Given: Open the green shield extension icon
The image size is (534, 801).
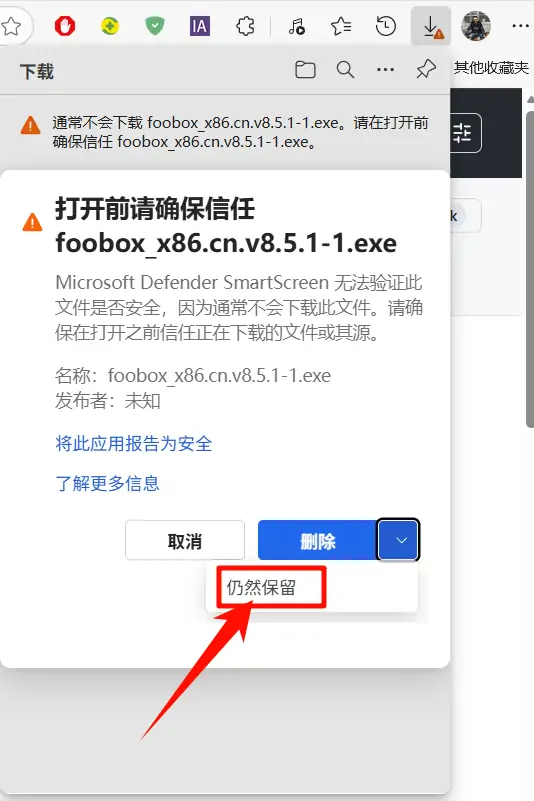Looking at the screenshot, I should [x=155, y=26].
